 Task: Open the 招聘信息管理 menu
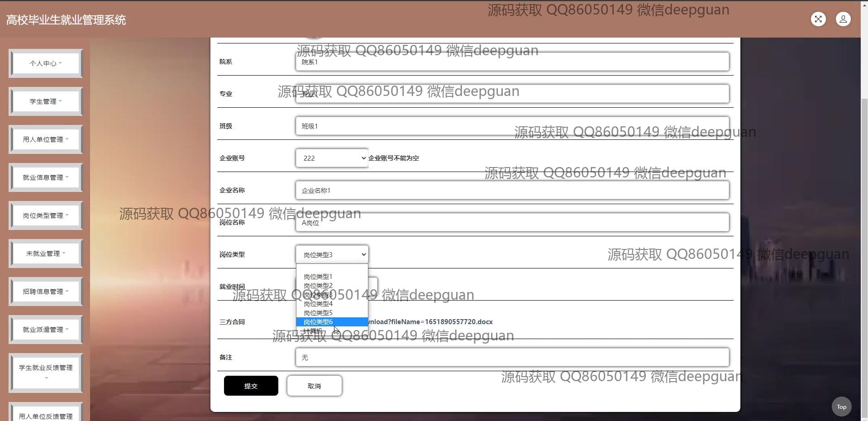point(46,292)
